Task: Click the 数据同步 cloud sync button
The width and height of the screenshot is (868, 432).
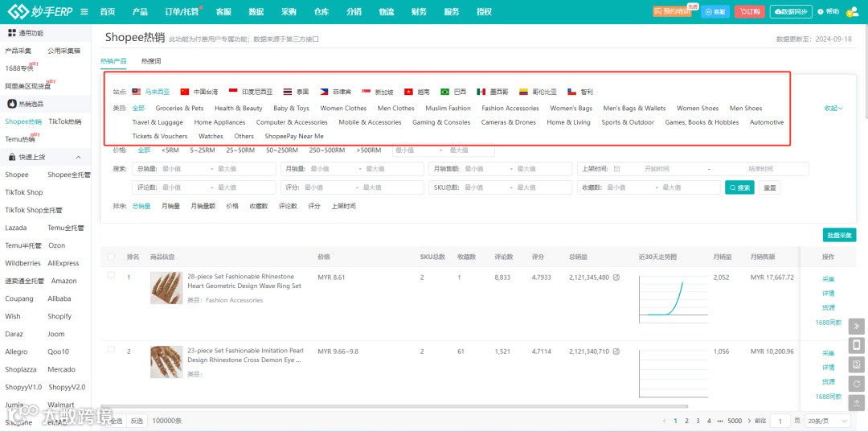Action: (x=791, y=11)
